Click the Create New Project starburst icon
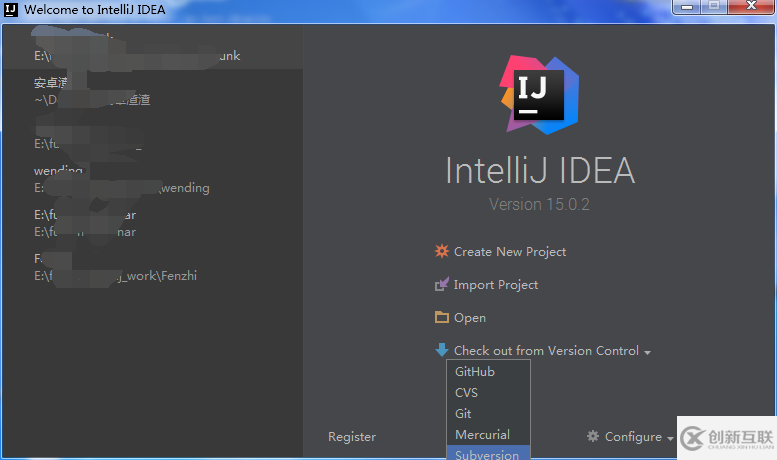 tap(442, 251)
